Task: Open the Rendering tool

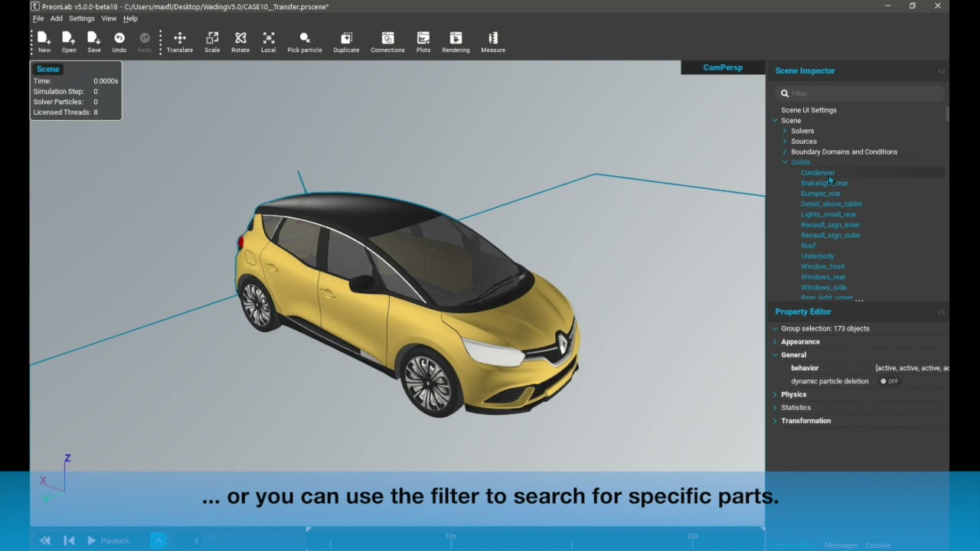Action: 456,42
